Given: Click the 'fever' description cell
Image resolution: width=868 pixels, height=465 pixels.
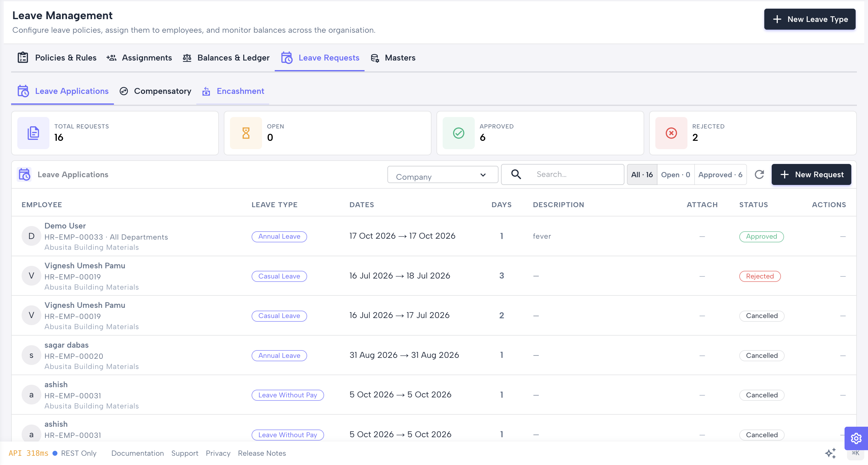Looking at the screenshot, I should tap(541, 237).
